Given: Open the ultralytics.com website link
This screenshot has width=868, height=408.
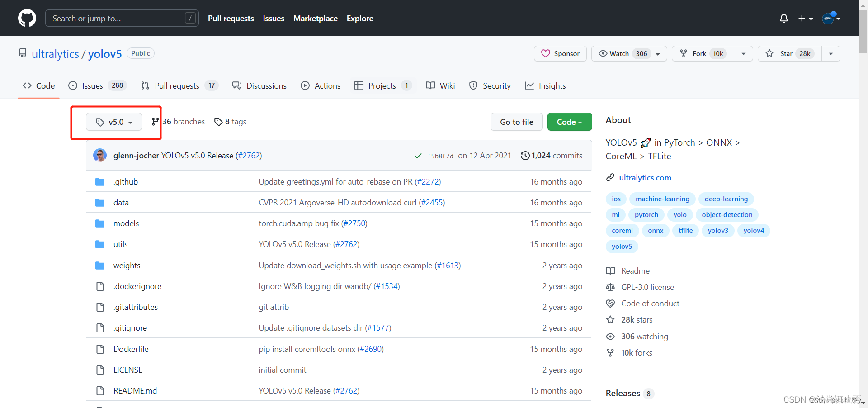Looking at the screenshot, I should (645, 177).
